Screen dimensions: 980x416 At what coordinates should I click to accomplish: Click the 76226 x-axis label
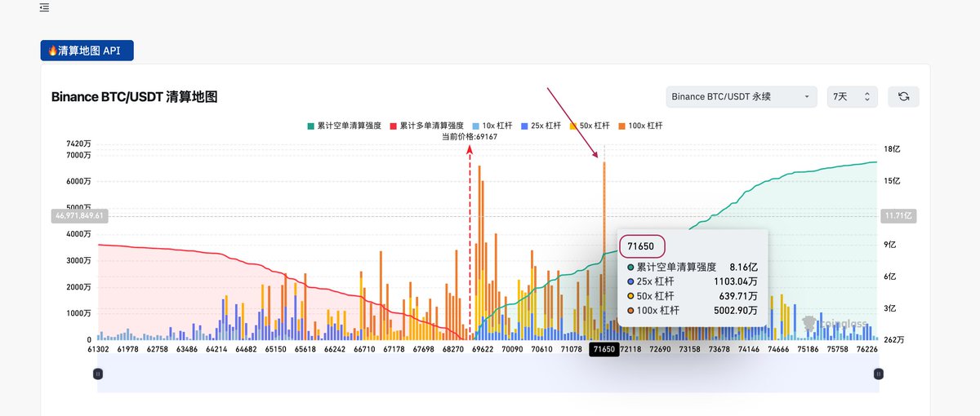(866, 349)
